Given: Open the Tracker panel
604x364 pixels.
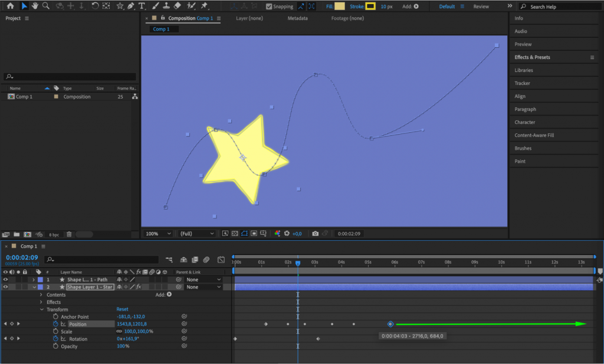Looking at the screenshot, I should coord(522,83).
